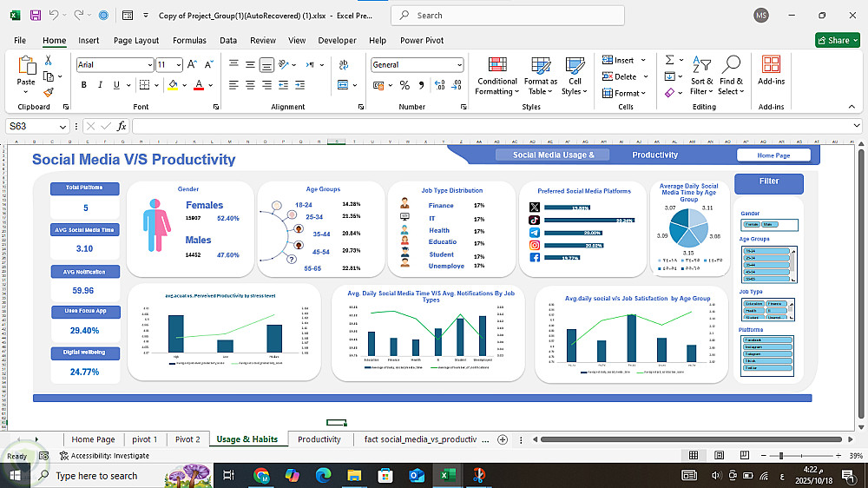This screenshot has height=488, width=868.
Task: Toggle the Instagram platform slicer item
Action: coord(767,347)
